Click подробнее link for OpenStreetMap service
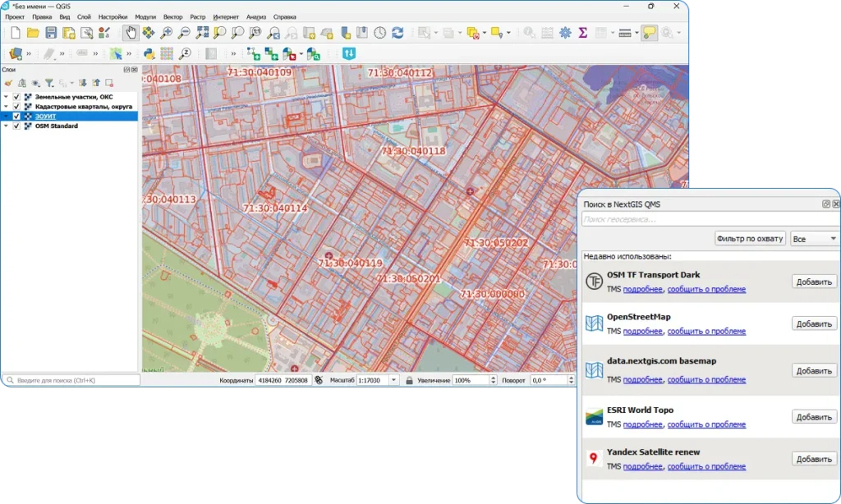This screenshot has height=504, width=841. 642,330
